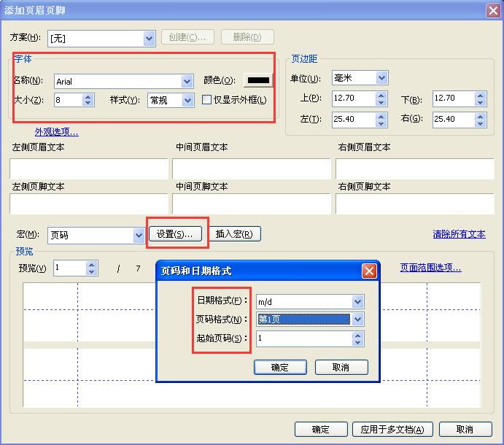The width and height of the screenshot is (504, 445).
Task: Click the 插入宏(R) button
Action: [234, 233]
